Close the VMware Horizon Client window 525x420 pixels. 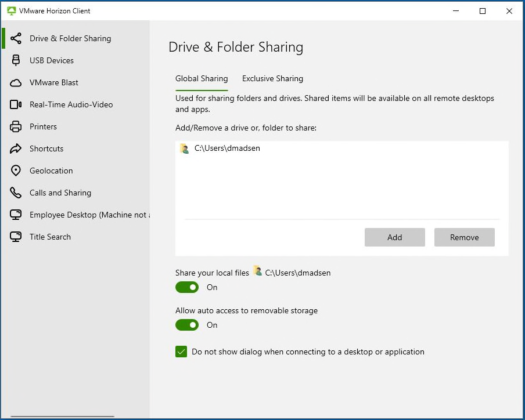pyautogui.click(x=509, y=11)
